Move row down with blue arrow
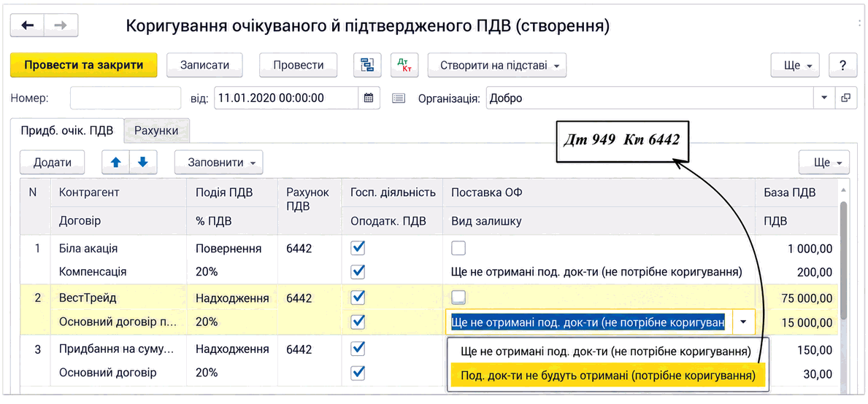Screen dimensions: 868x404 143,162
